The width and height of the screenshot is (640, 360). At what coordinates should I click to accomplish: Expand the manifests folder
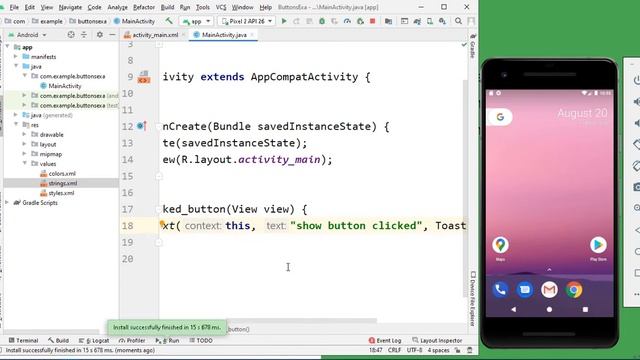coord(16,57)
